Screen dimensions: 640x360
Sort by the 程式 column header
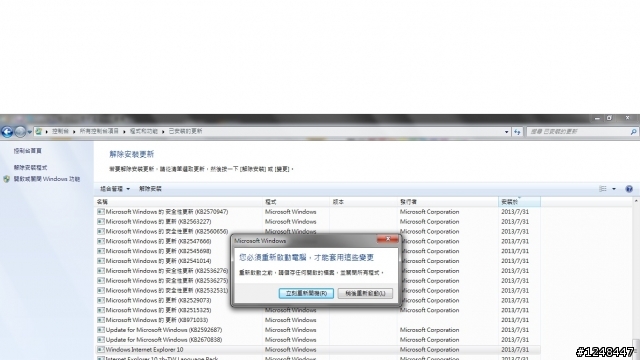click(296, 202)
